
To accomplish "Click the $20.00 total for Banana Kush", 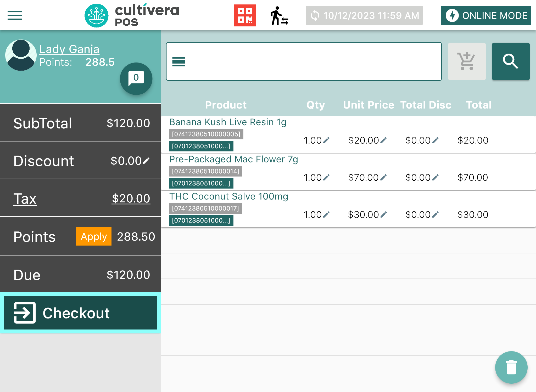I will point(473,140).
